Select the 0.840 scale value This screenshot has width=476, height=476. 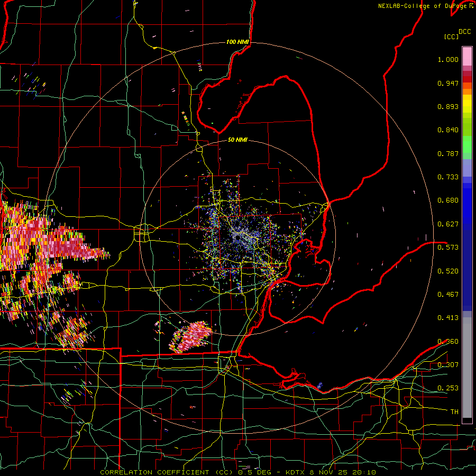[x=448, y=130]
